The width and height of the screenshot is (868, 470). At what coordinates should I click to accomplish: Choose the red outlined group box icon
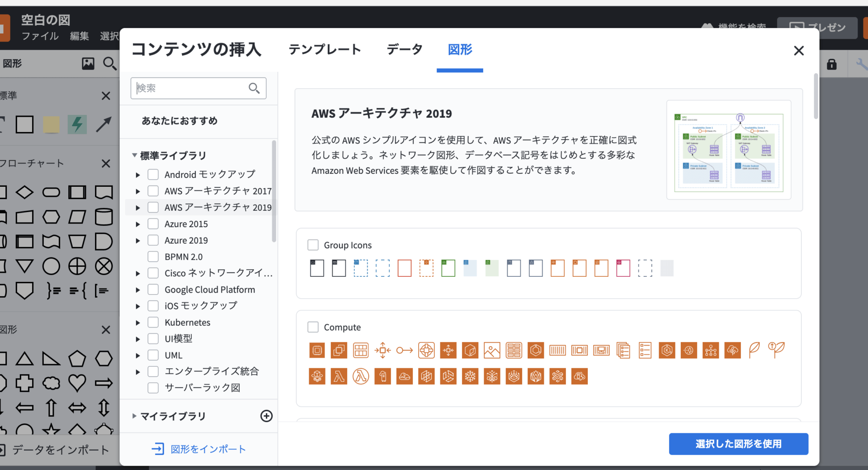(x=405, y=268)
